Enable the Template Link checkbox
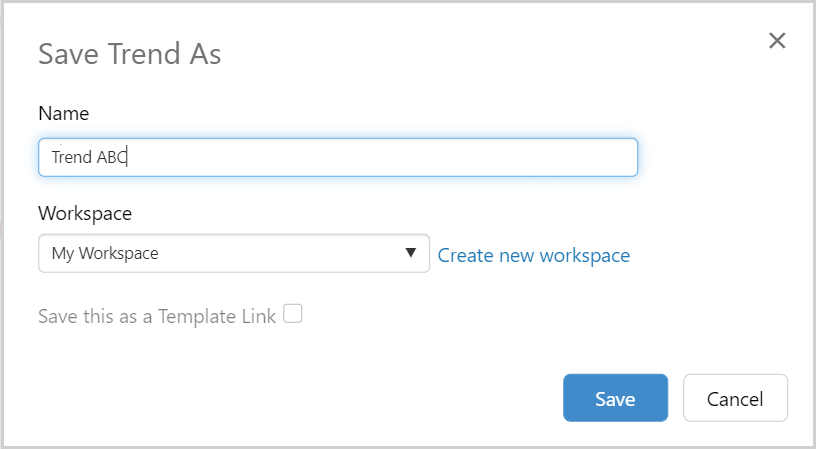Viewport: 816px width, 449px height. click(x=293, y=315)
